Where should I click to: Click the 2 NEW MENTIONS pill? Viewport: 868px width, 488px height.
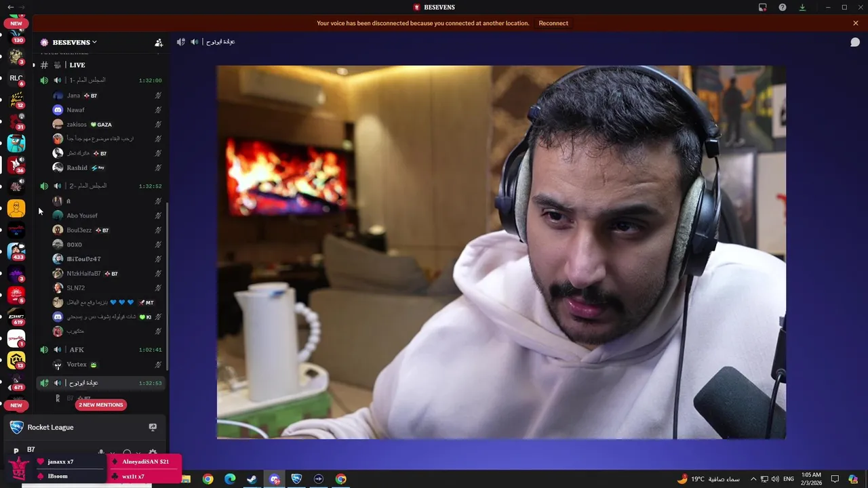(101, 405)
